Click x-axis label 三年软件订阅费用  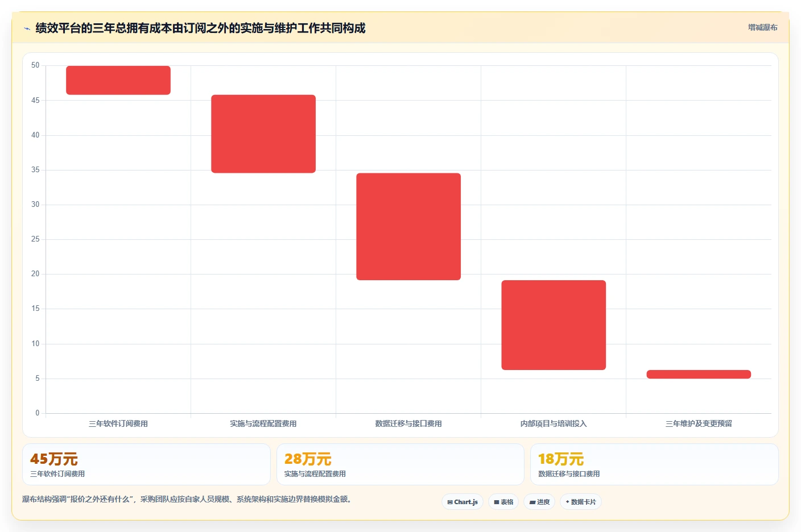tap(118, 423)
